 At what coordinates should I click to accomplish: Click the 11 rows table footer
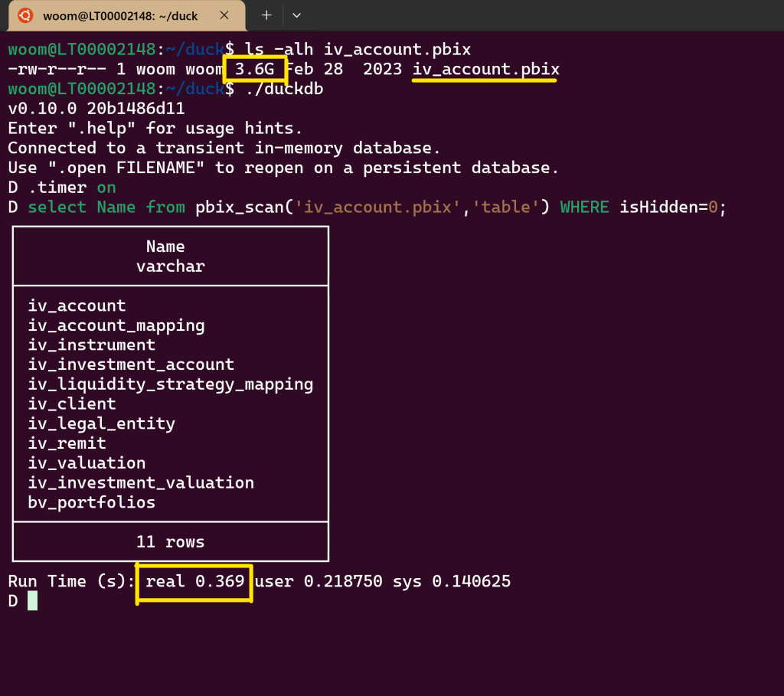pyautogui.click(x=170, y=542)
